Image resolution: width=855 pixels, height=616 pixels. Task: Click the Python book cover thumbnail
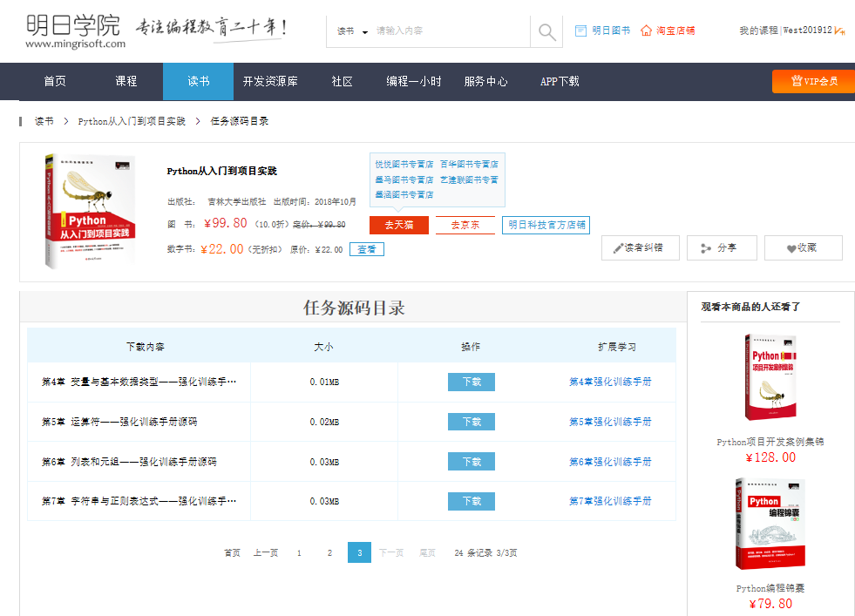point(90,211)
